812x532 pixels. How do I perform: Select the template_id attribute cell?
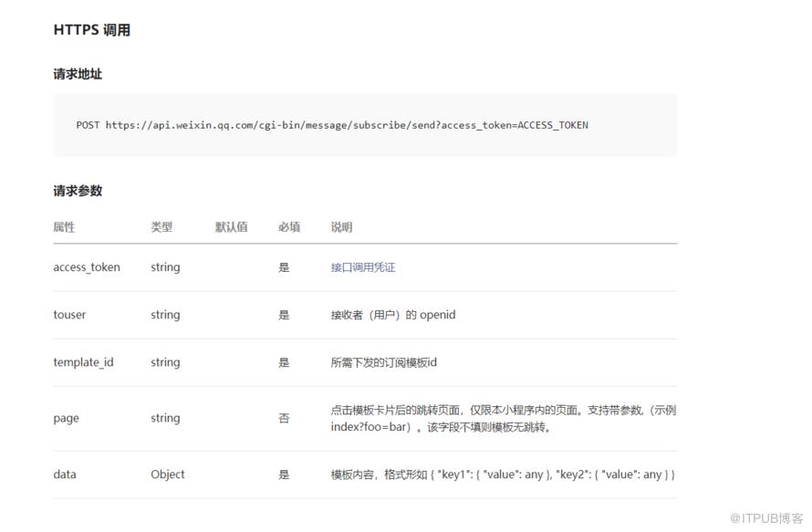pyautogui.click(x=83, y=362)
